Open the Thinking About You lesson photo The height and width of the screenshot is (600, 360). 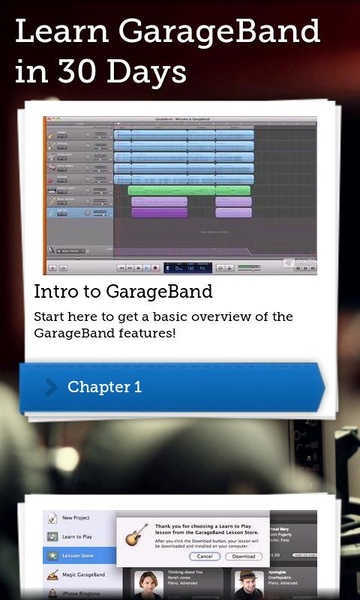tap(149, 584)
